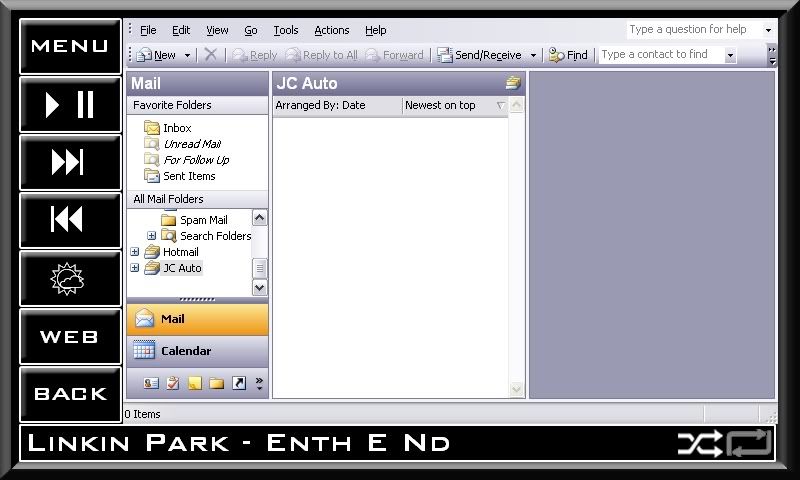
Task: Select the Hotmail folder
Action: click(x=171, y=251)
